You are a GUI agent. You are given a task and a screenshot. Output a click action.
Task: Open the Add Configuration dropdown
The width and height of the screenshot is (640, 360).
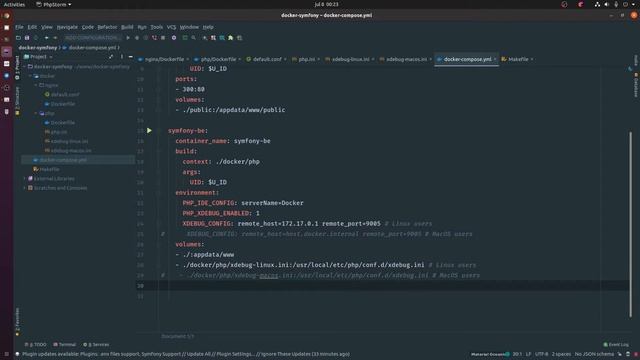coord(92,38)
